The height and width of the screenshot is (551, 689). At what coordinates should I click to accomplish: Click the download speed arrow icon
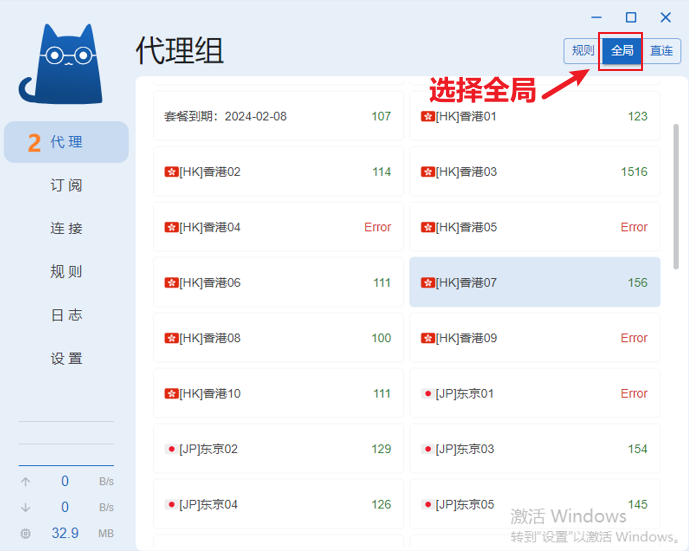click(x=26, y=507)
